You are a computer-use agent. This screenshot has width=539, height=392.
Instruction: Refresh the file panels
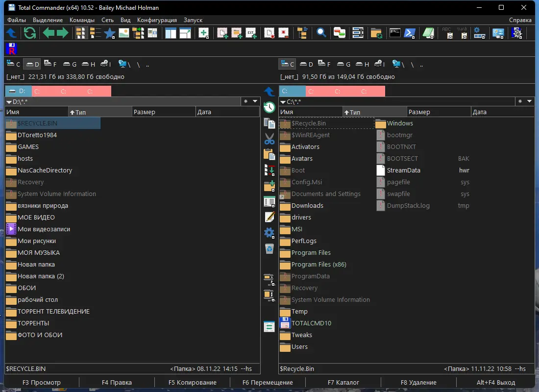29,33
